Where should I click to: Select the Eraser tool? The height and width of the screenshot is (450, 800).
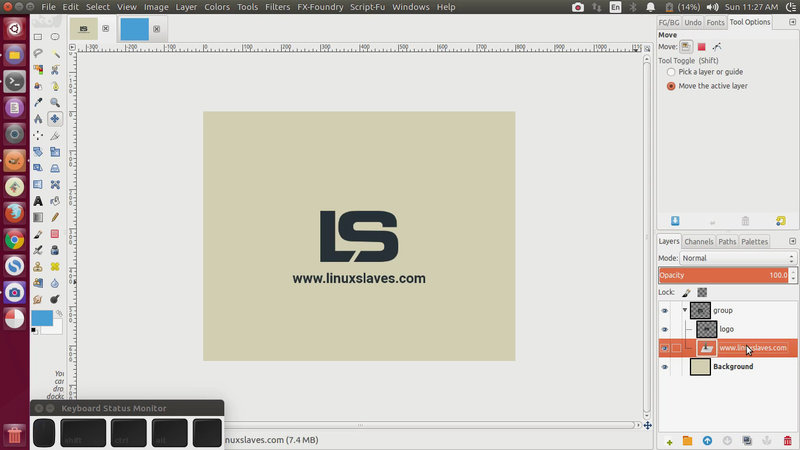(x=55, y=234)
